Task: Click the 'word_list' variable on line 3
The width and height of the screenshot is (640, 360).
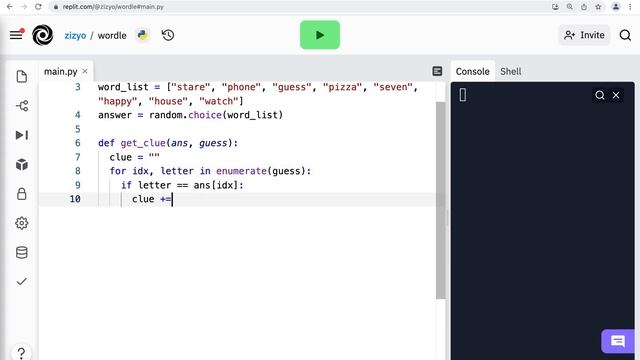Action: [x=123, y=87]
